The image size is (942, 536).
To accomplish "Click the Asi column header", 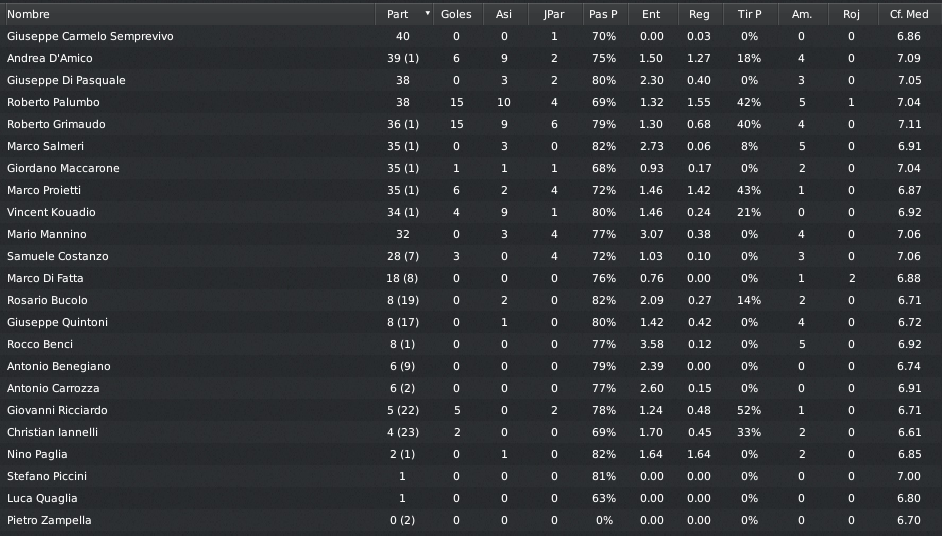I will coord(503,14).
